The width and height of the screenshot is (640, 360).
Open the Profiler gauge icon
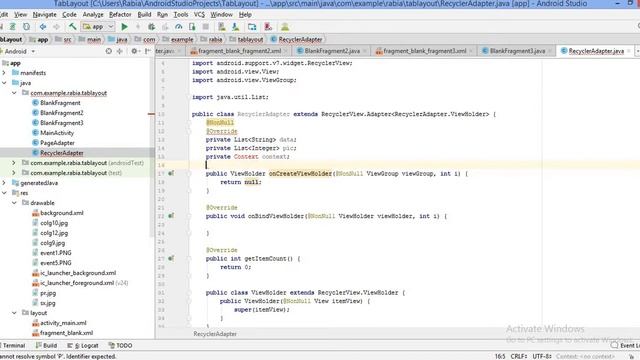pyautogui.click(x=178, y=27)
